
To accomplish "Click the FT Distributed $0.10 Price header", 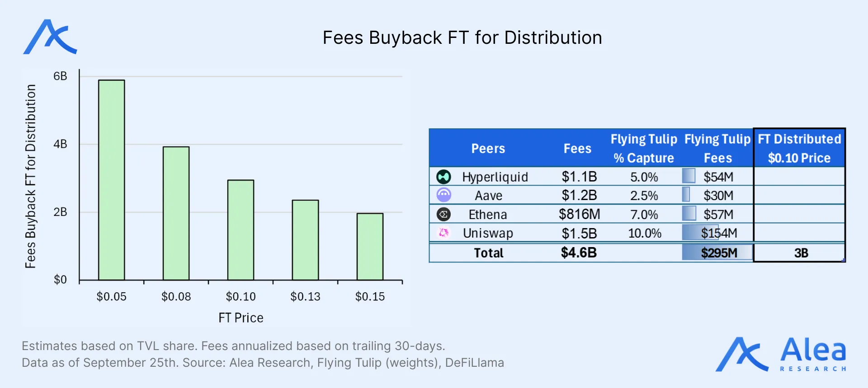I will pyautogui.click(x=799, y=148).
